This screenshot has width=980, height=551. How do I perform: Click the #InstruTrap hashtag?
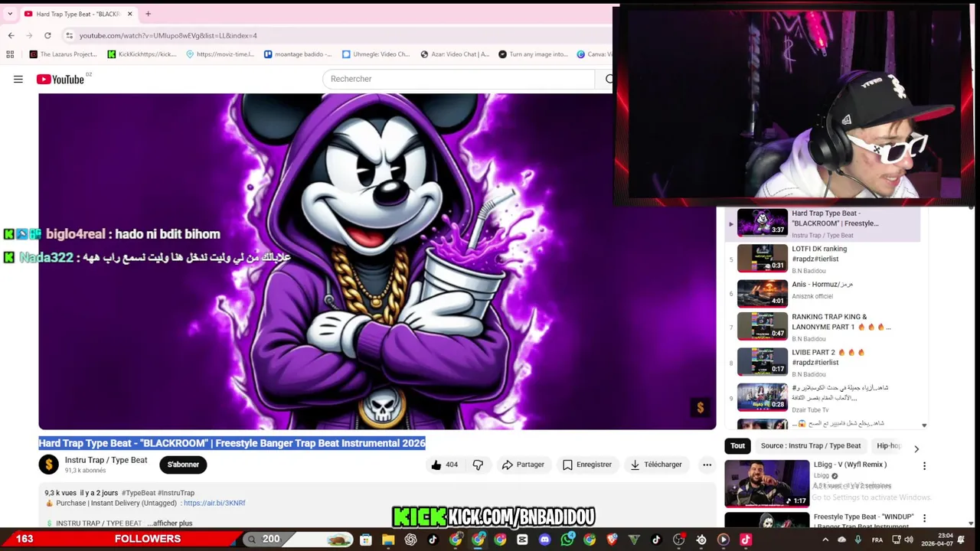(176, 493)
